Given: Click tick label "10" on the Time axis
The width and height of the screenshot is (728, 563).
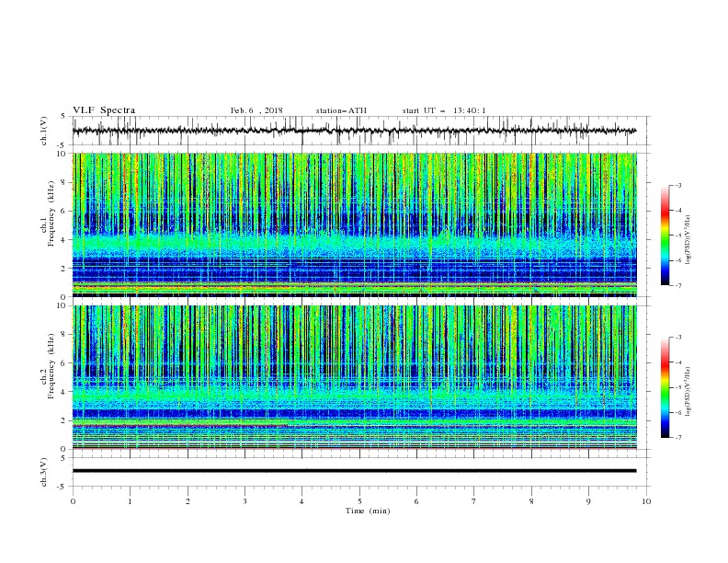Looking at the screenshot, I should pos(646,501).
